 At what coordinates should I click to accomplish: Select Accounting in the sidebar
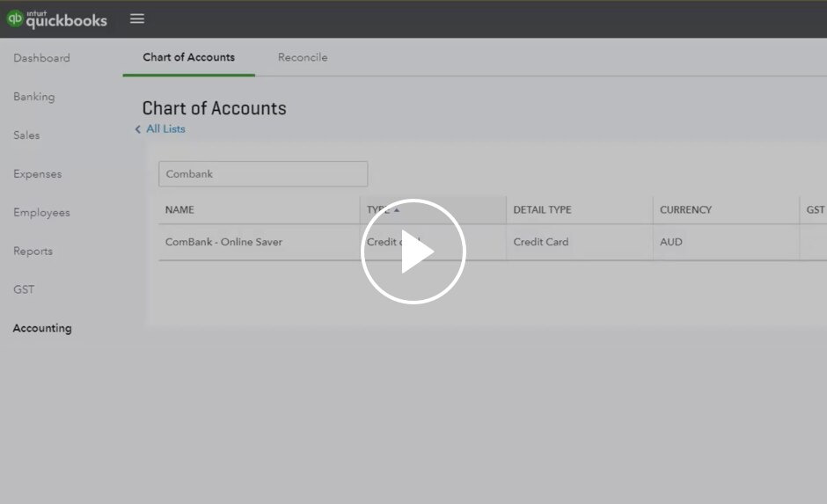click(x=42, y=328)
